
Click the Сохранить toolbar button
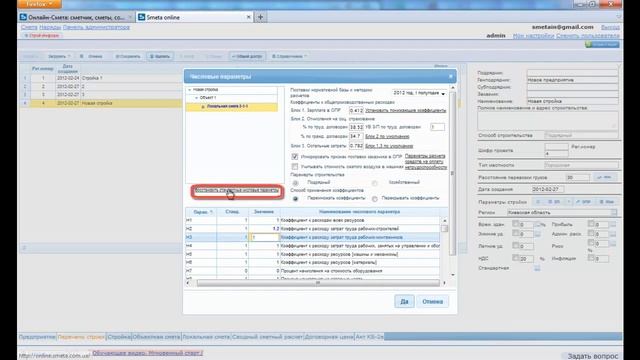(128, 56)
